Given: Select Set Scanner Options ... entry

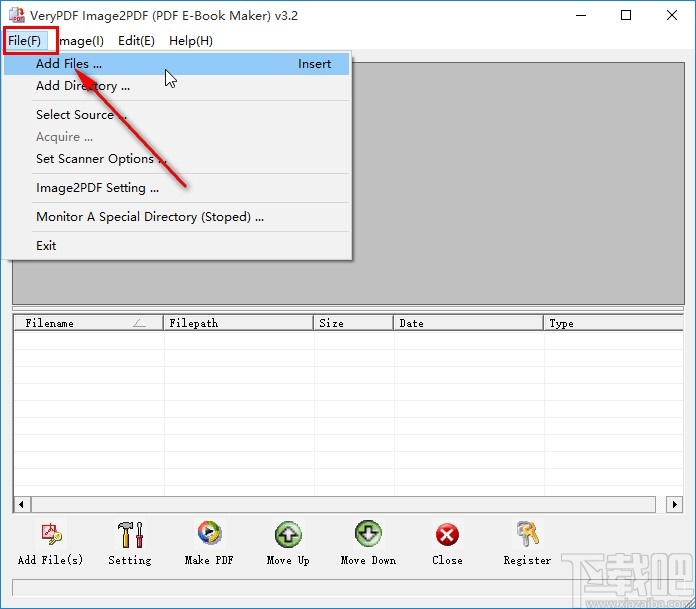Looking at the screenshot, I should pyautogui.click(x=177, y=159).
